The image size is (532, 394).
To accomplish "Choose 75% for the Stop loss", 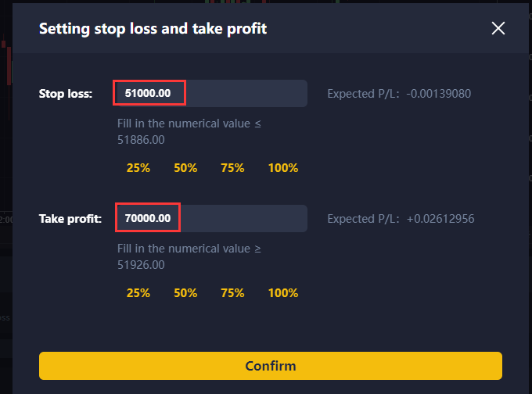I will pos(232,168).
